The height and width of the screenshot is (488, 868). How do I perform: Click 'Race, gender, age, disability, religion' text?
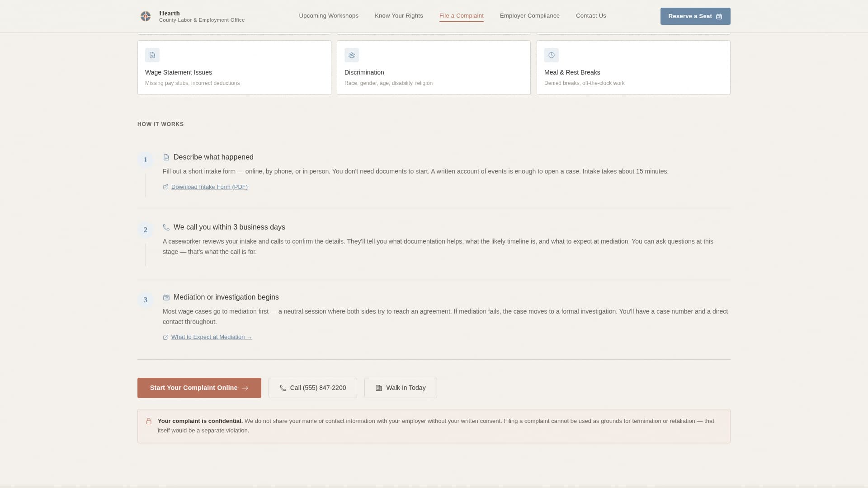pyautogui.click(x=388, y=83)
